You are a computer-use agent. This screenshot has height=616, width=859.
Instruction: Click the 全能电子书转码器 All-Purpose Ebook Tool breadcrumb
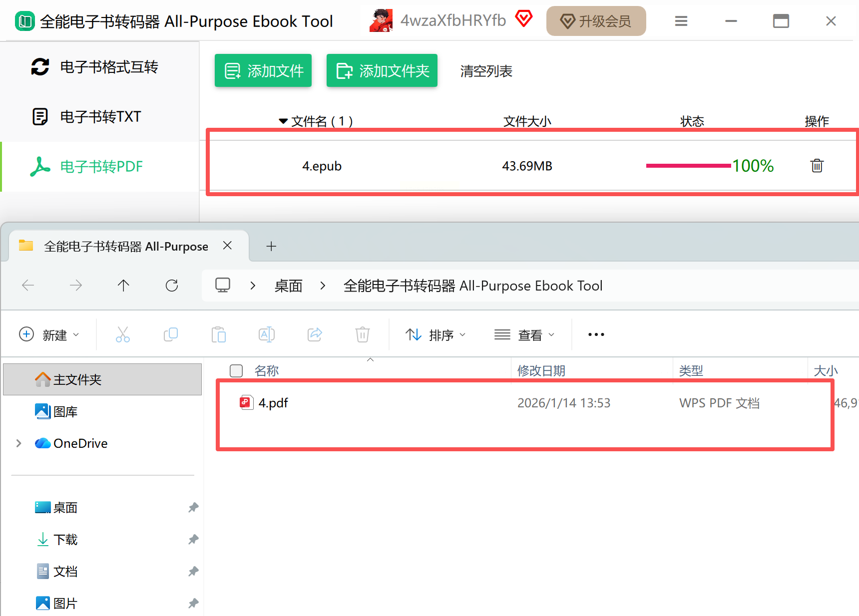[473, 286]
